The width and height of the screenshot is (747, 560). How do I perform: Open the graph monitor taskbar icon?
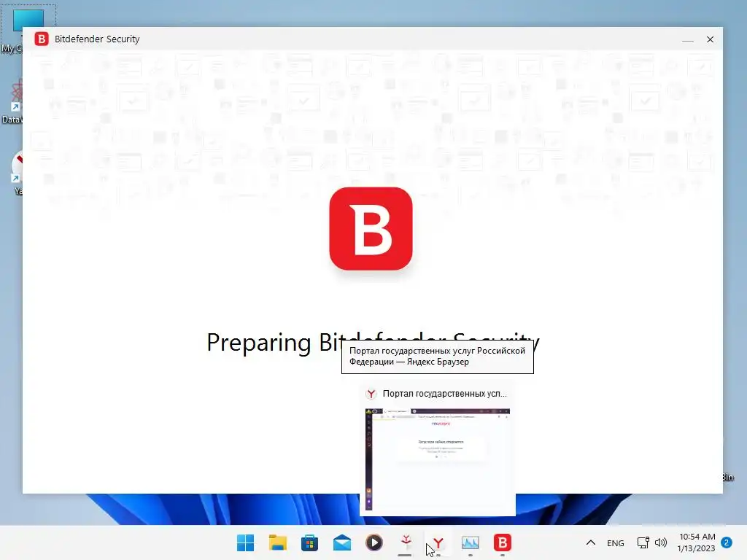(471, 542)
